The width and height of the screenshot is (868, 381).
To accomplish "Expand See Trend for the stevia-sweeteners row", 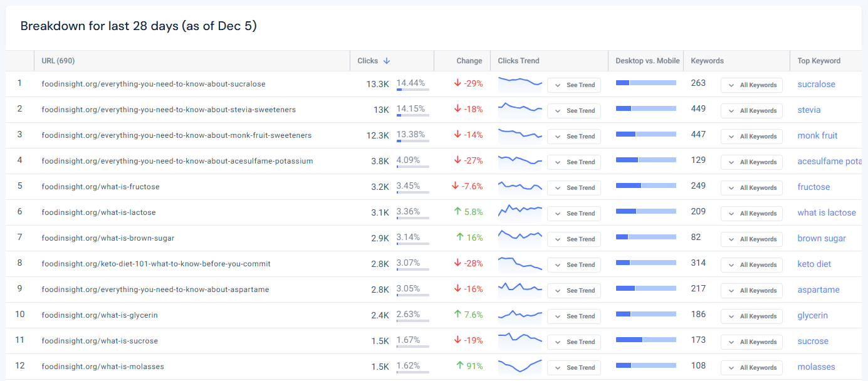I will (x=573, y=110).
